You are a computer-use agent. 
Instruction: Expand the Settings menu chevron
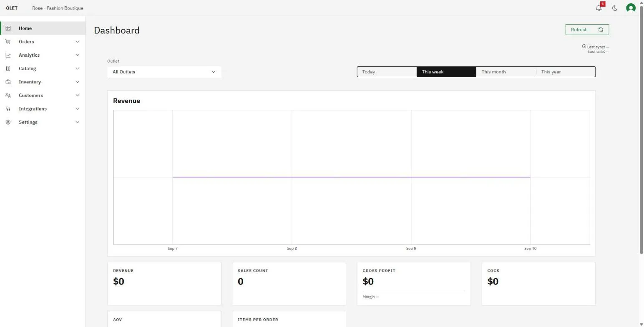[x=77, y=122]
